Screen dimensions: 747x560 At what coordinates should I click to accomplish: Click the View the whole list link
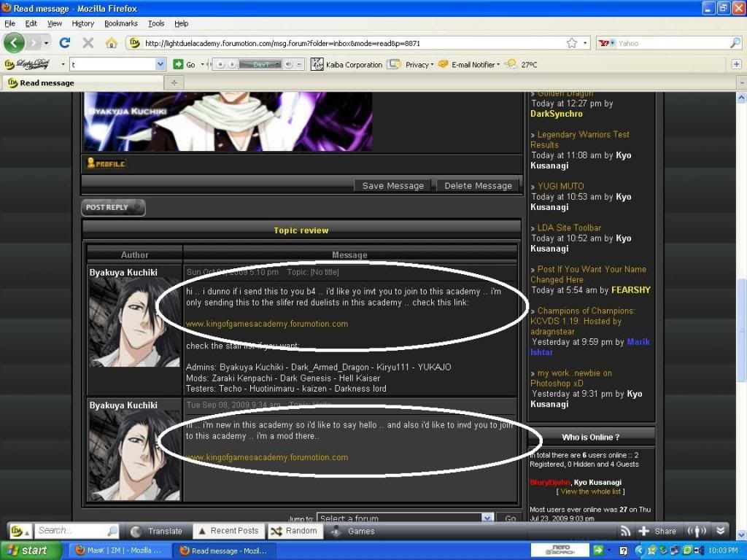(591, 491)
